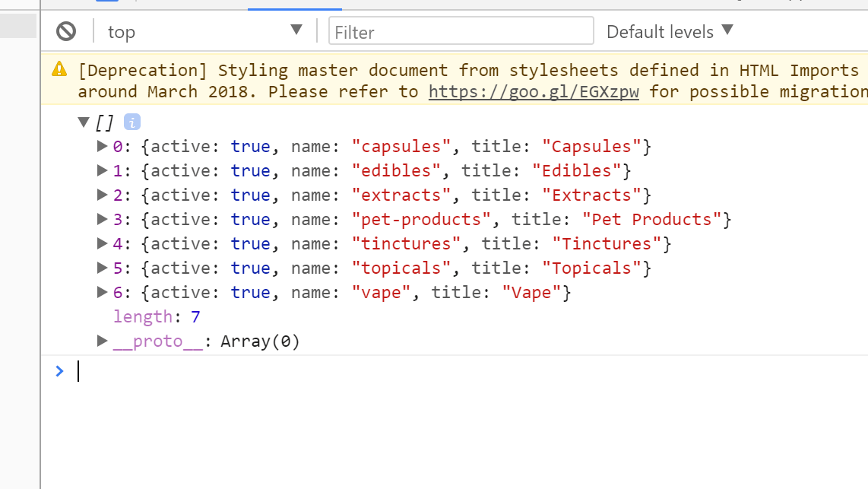Click into the Filter input field
The width and height of the screenshot is (868, 489).
[x=461, y=31]
